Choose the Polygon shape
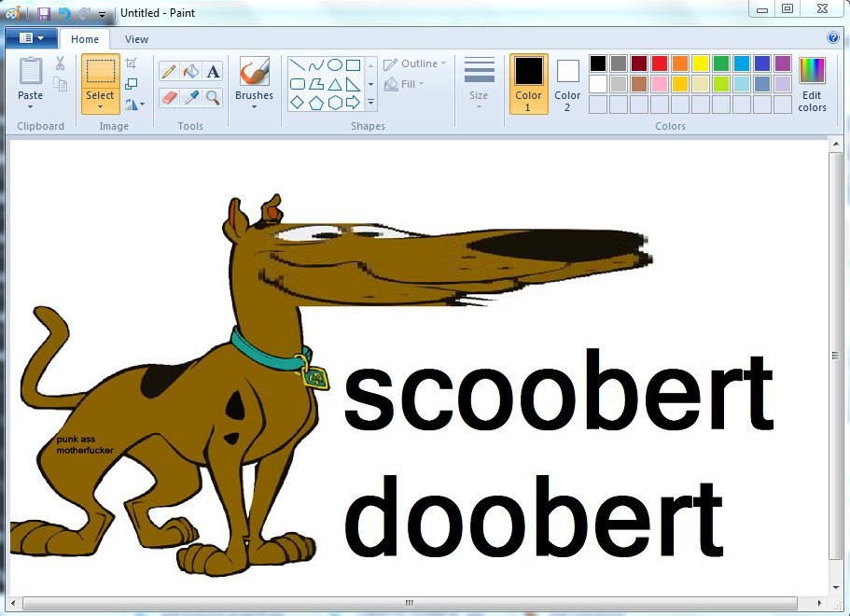The height and width of the screenshot is (616, 850). tap(316, 84)
